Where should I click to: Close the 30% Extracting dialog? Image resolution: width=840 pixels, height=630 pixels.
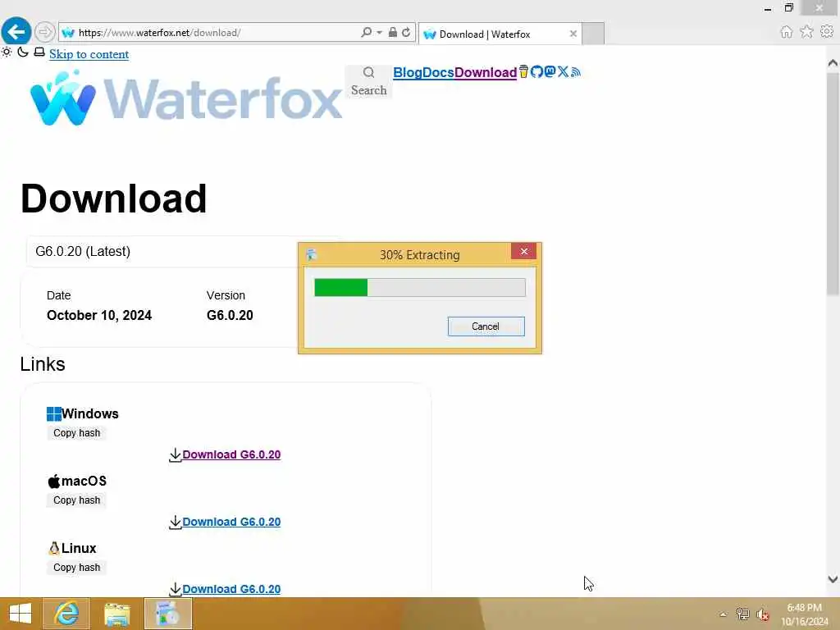tap(523, 251)
